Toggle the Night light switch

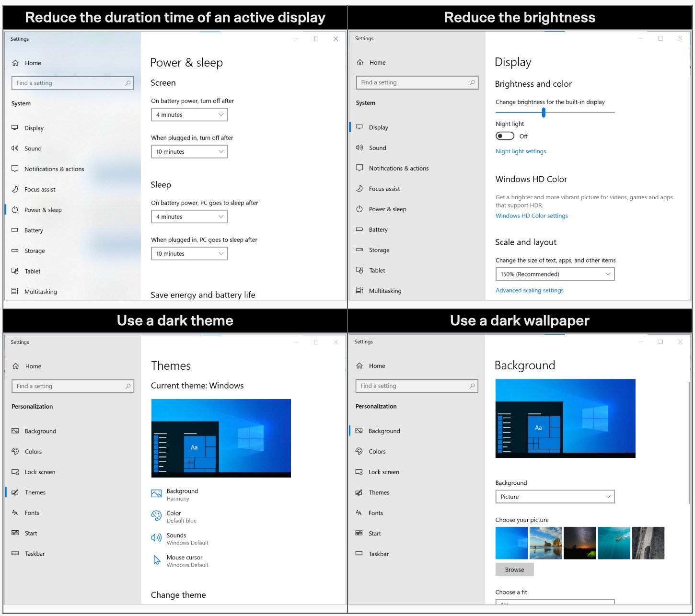pos(505,136)
